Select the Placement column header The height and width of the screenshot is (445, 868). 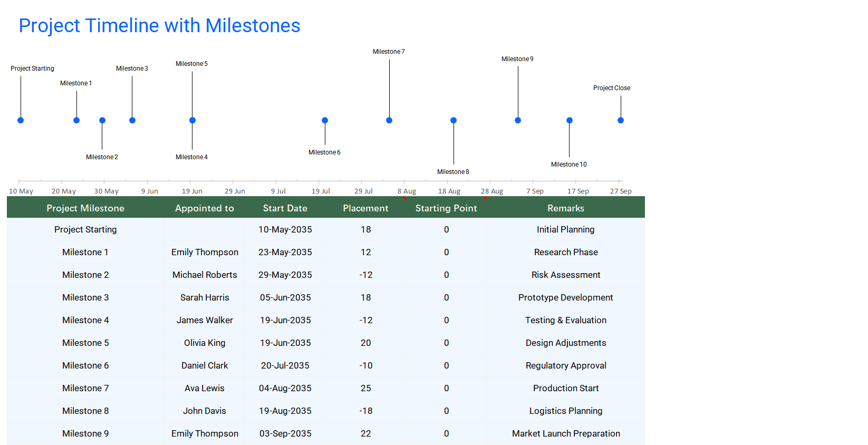pos(366,208)
